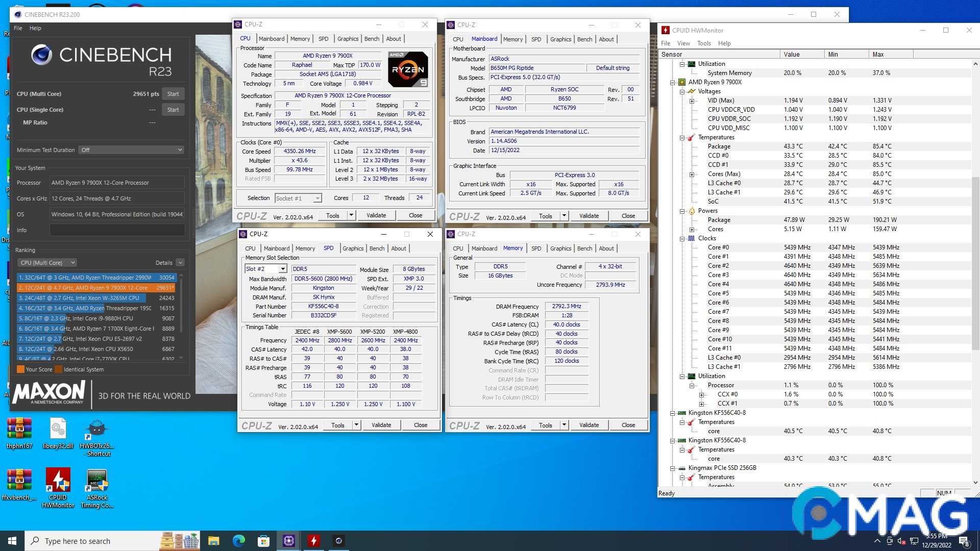The image size is (980, 551).
Task: Start the CPU Single Core benchmark in Cinebench
Action: pyautogui.click(x=173, y=109)
